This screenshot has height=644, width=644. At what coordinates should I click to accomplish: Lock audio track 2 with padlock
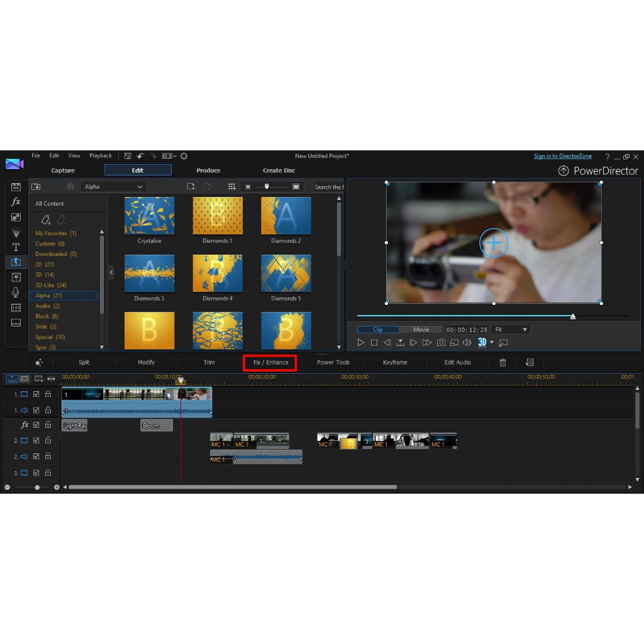48,457
